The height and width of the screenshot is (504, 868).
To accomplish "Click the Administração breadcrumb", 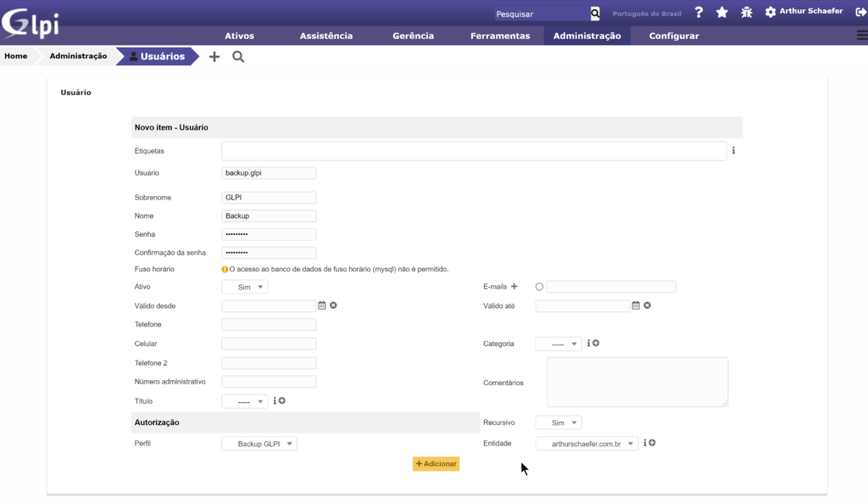I will pyautogui.click(x=78, y=56).
